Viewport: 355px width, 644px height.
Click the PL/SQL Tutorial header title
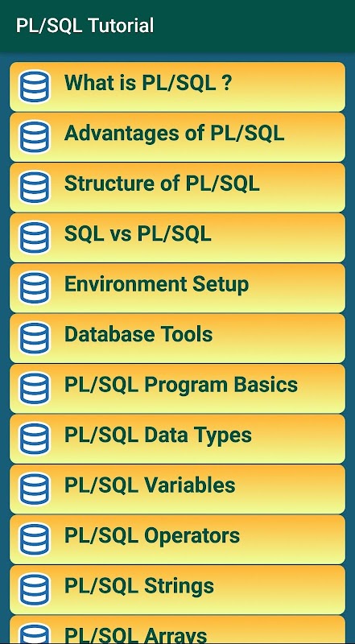click(85, 26)
